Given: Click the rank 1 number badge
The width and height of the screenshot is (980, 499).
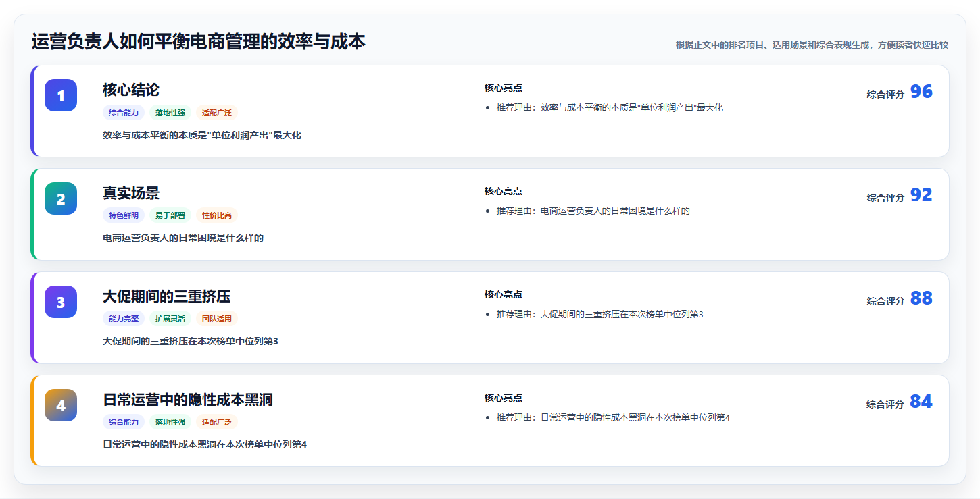Looking at the screenshot, I should click(61, 95).
